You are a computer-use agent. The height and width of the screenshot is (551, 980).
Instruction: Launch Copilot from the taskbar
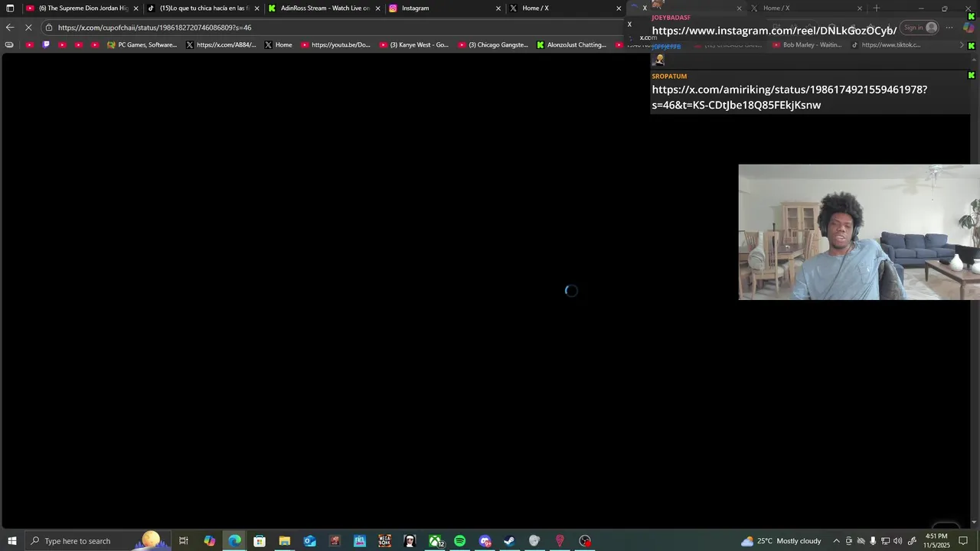tap(209, 541)
